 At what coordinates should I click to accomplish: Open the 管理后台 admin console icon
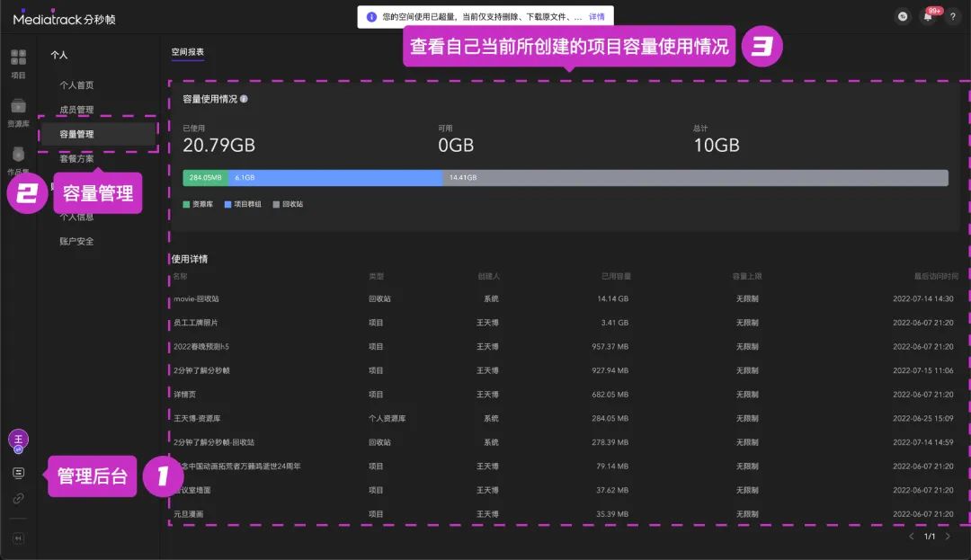pos(18,473)
